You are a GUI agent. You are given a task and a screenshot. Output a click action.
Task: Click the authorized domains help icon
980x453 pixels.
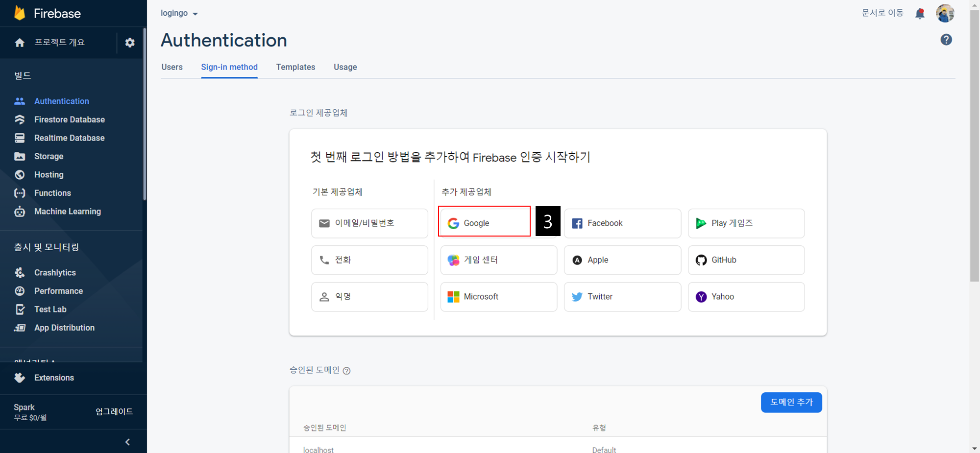pos(346,371)
